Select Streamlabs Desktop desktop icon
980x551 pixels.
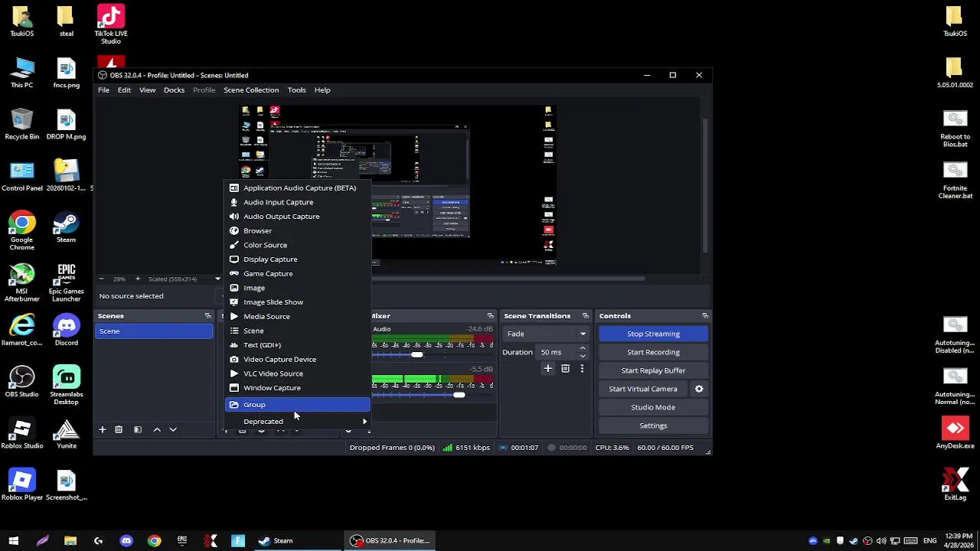[x=67, y=385]
